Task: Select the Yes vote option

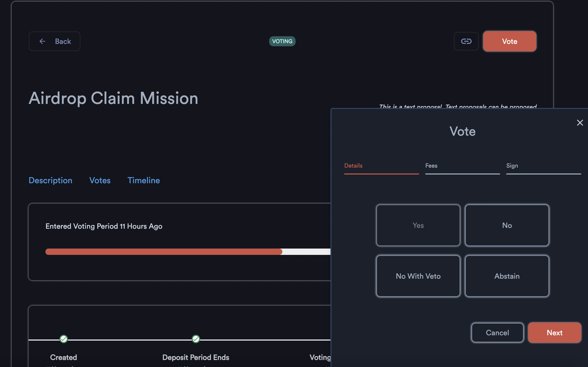Action: pyautogui.click(x=418, y=225)
